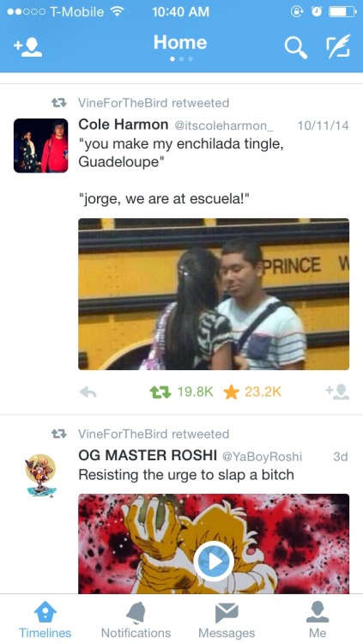The width and height of the screenshot is (363, 644).
Task: Play the OG MASTER ROSHI video
Action: pyautogui.click(x=214, y=561)
